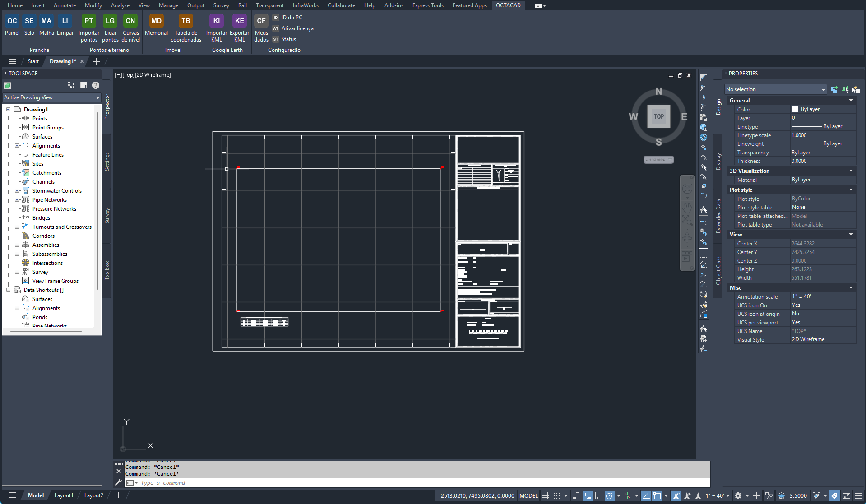Select the MA Malha tool
866x504 pixels.
pos(46,25)
